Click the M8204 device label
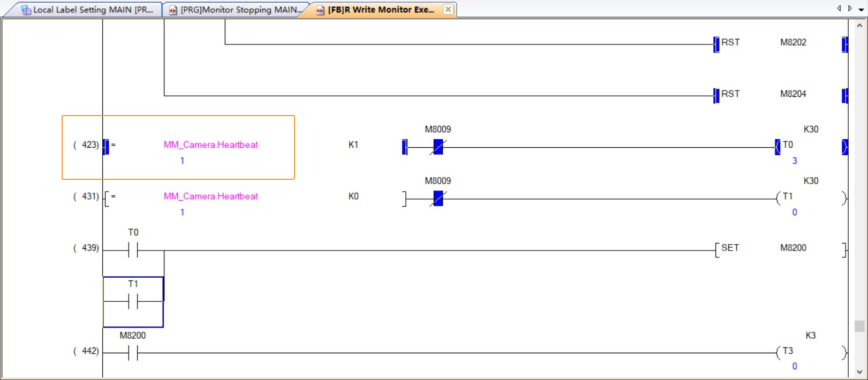868x380 pixels. 793,94
